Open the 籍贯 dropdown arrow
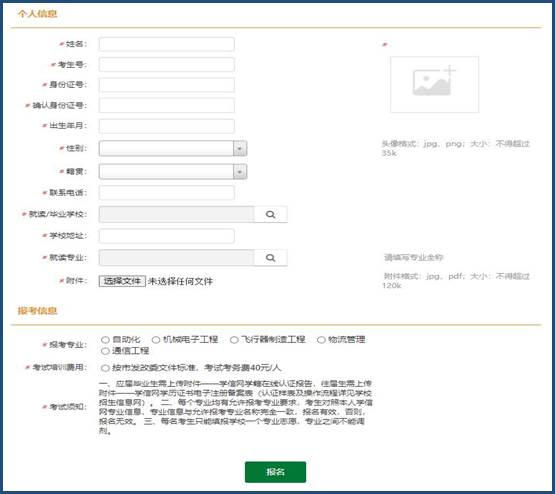 [240, 172]
